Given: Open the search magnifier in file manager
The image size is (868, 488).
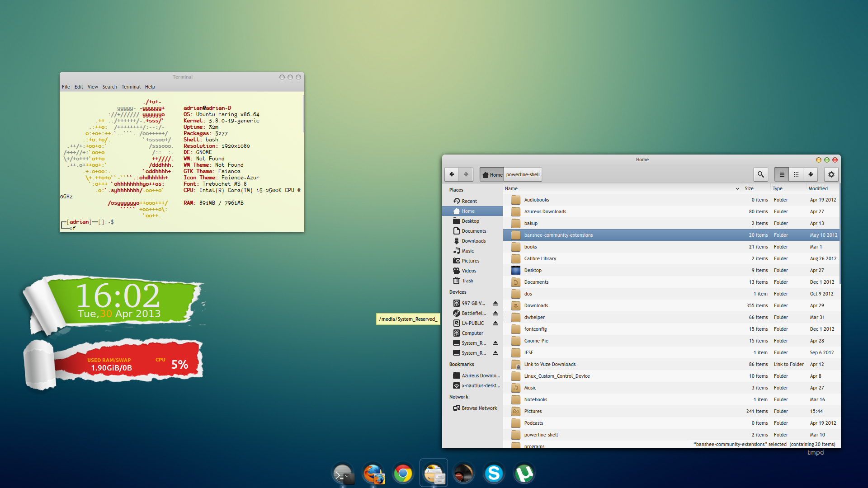Looking at the screenshot, I should (x=760, y=174).
